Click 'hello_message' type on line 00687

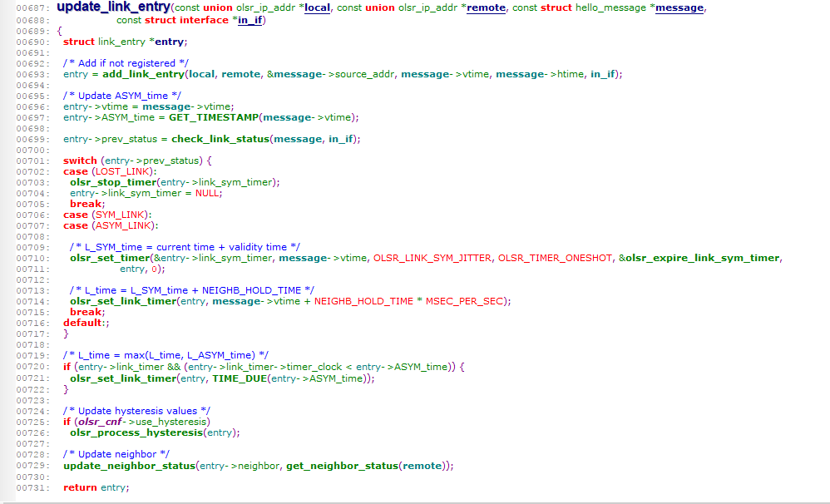click(610, 8)
